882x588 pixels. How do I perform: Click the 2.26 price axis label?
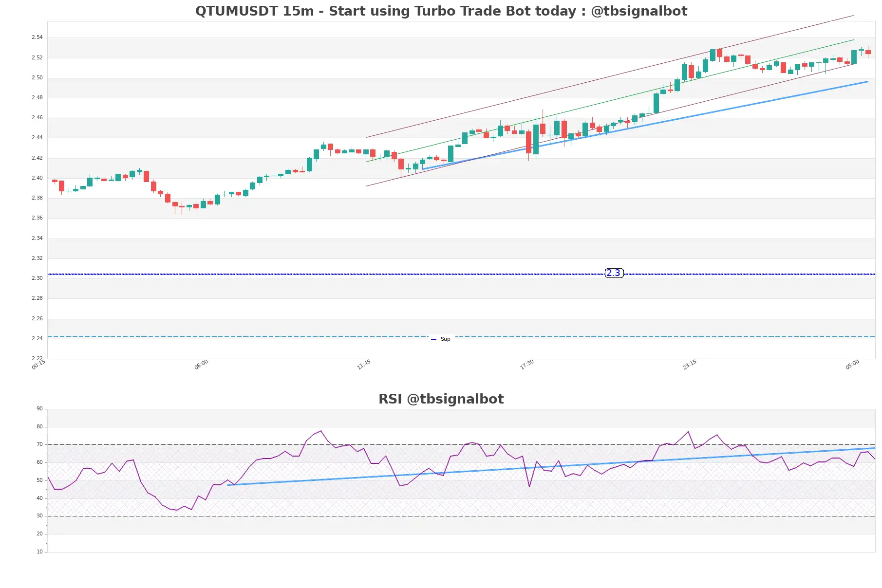coord(37,318)
